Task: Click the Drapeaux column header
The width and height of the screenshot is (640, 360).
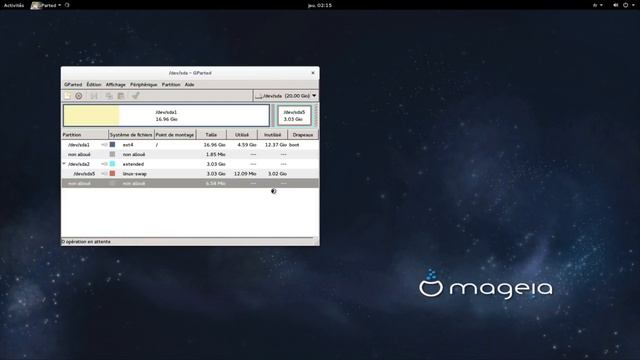Action: pyautogui.click(x=303, y=135)
